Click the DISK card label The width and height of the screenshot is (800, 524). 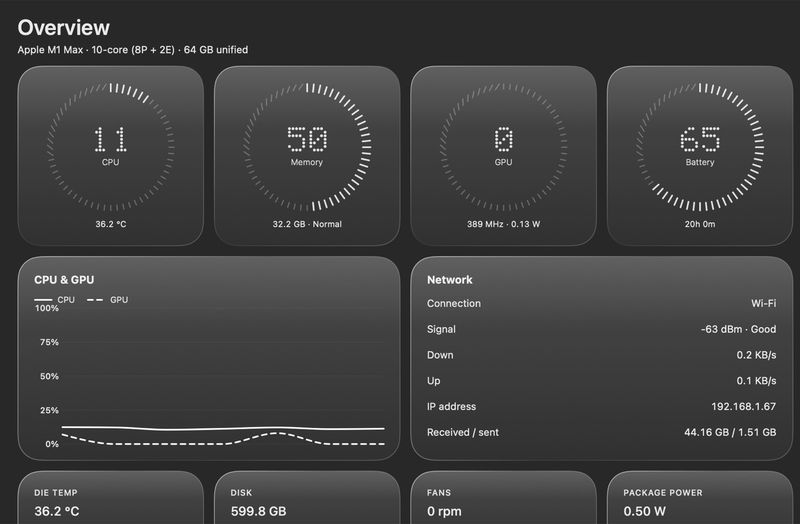pos(241,493)
